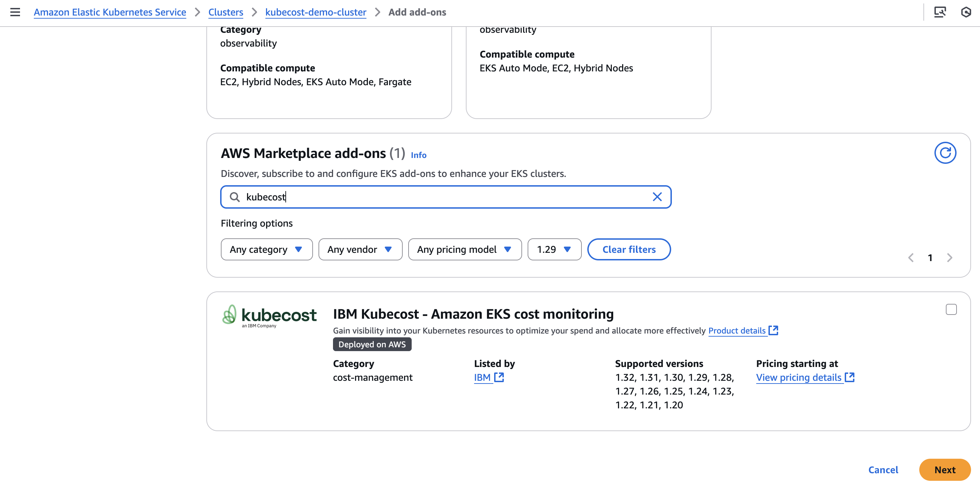Open the Product details link

pyautogui.click(x=737, y=330)
